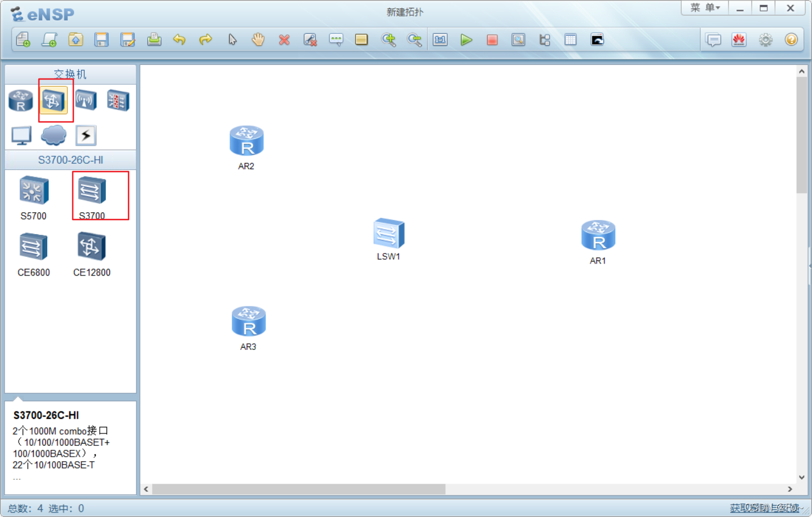Click the 总数: 4 status text
Image resolution: width=812 pixels, height=517 pixels.
click(25, 509)
